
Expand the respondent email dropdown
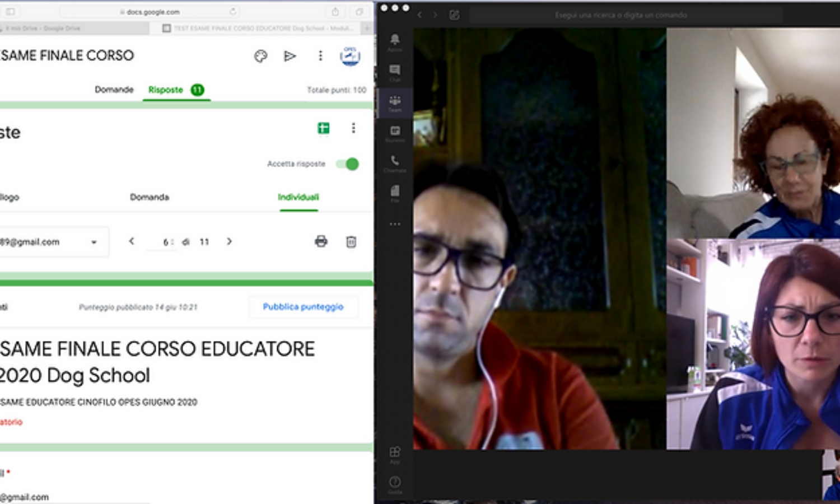[x=94, y=242]
